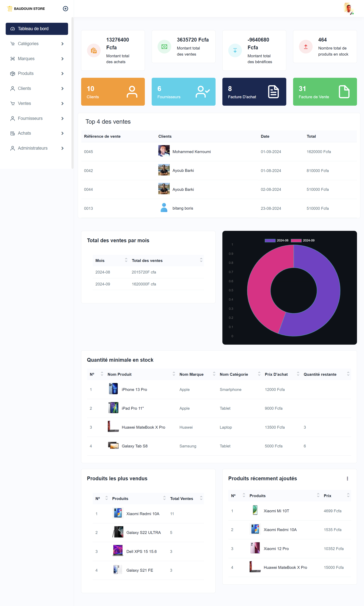This screenshot has width=364, height=606.
Task: Click the dashboard gauge icon
Action: (13, 29)
